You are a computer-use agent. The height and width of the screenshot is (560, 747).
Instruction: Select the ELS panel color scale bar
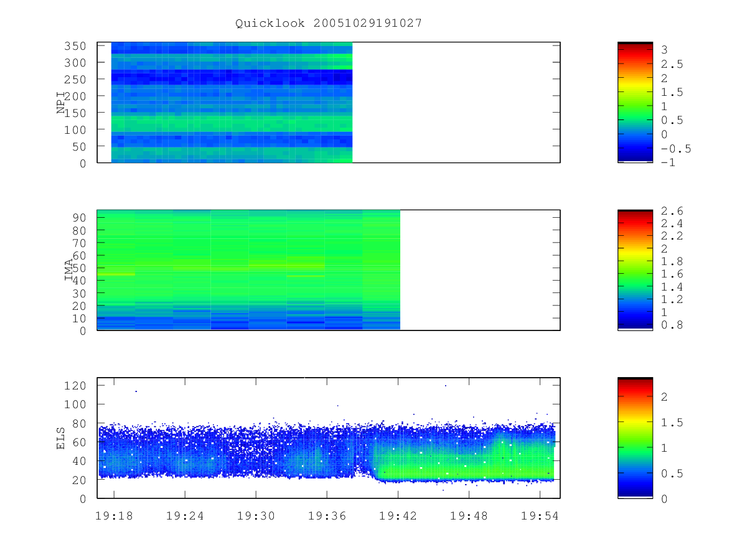635,437
